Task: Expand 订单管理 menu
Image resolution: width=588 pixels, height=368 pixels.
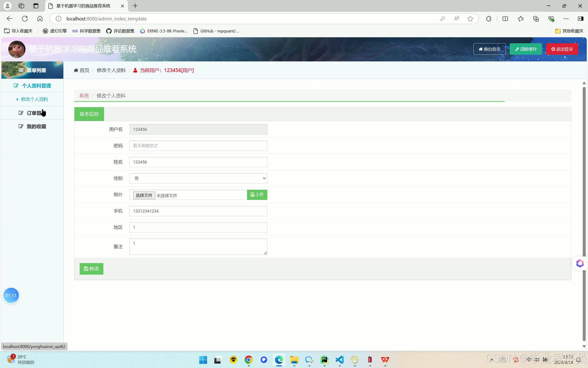Action: 32,113
